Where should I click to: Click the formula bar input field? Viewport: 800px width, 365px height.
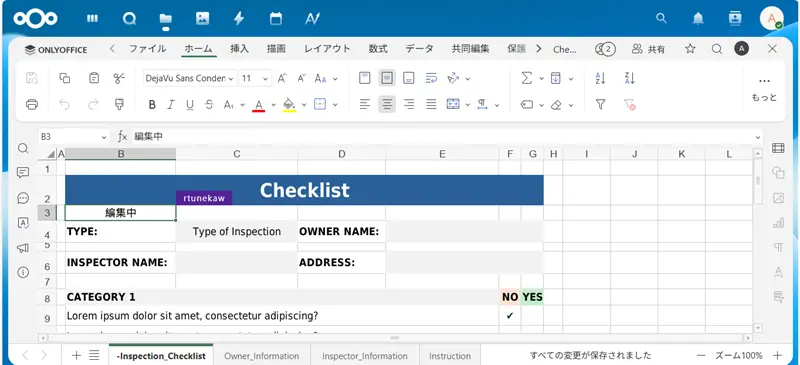(443, 137)
